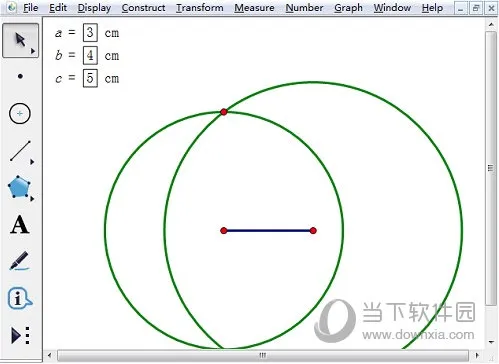Screen dimensions: 499x364
Task: Click the Sketchpad document icon in menu bar
Action: click(11, 7)
